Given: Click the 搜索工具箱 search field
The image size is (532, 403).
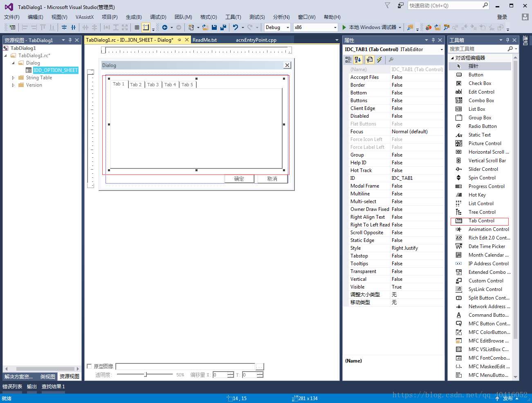Looking at the screenshot, I should 478,49.
